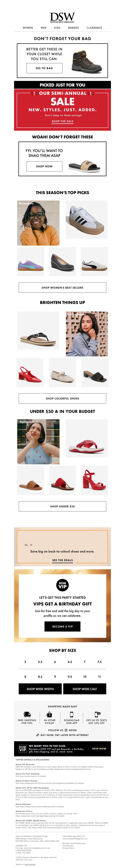Click the Go To Bag button

44,68
